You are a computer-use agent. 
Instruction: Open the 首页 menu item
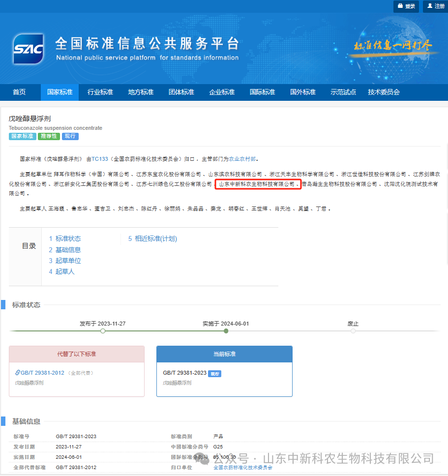(x=19, y=92)
